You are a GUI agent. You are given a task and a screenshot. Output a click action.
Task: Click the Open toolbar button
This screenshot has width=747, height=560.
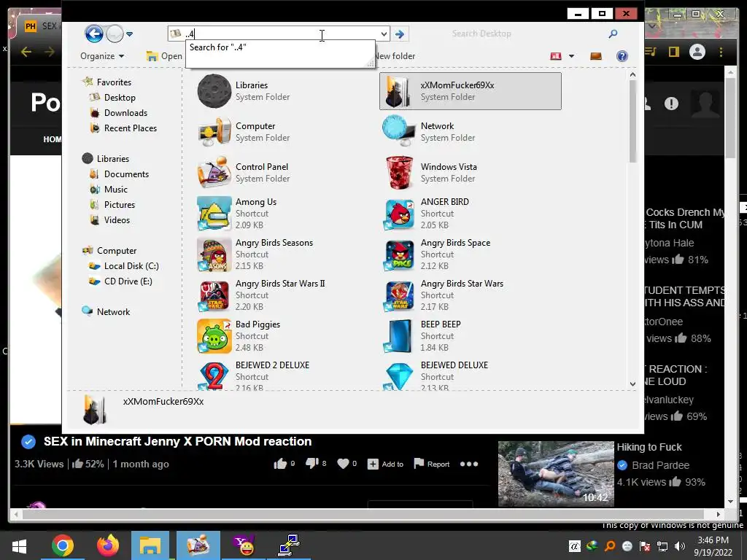click(x=164, y=56)
